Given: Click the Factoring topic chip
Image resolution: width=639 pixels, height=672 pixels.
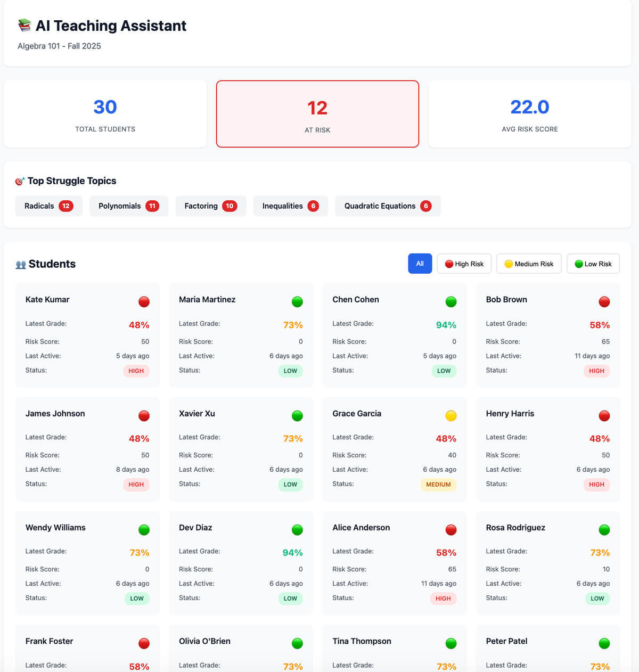Looking at the screenshot, I should pyautogui.click(x=210, y=206).
